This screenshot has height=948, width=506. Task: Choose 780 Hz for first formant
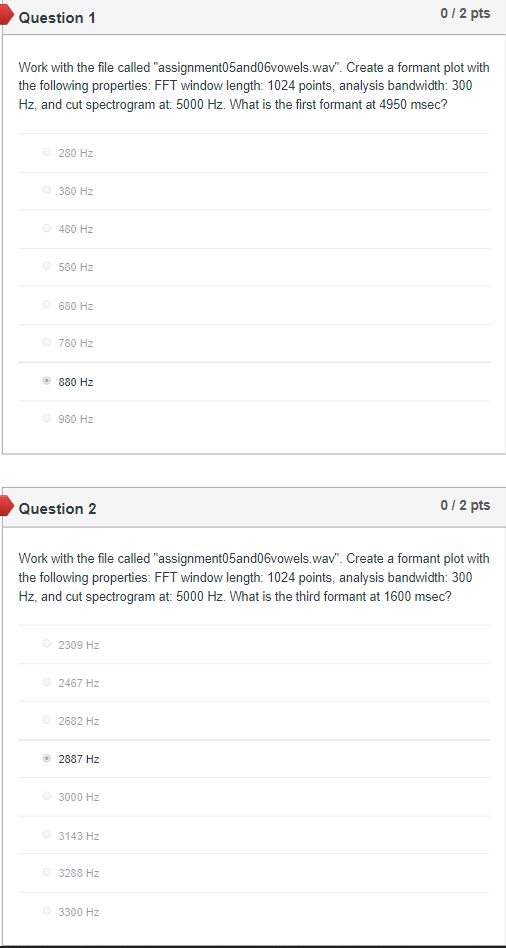tap(47, 342)
